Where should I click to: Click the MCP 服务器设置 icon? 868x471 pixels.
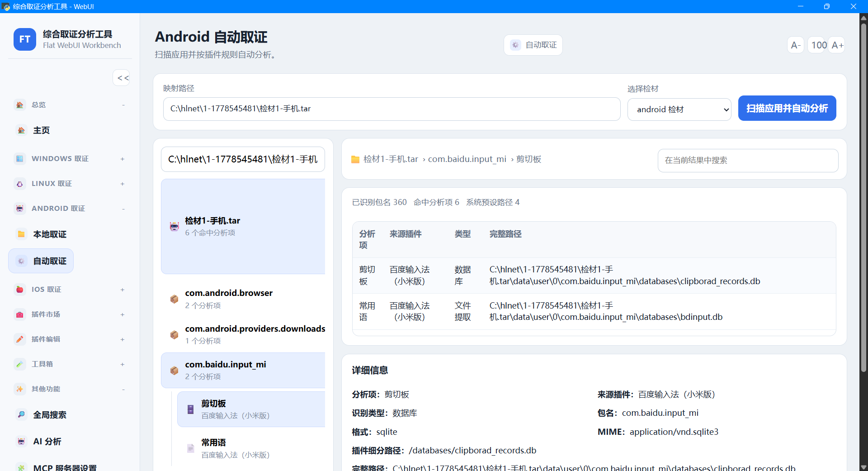pos(21,467)
